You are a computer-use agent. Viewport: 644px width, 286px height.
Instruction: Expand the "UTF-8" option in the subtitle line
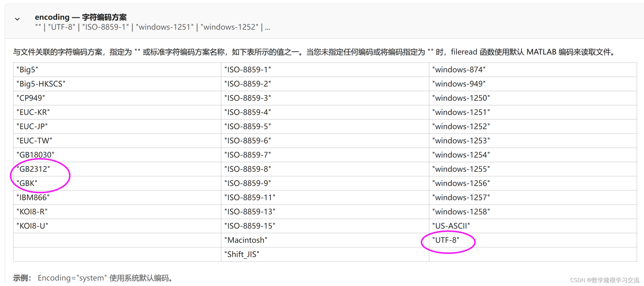(x=61, y=27)
